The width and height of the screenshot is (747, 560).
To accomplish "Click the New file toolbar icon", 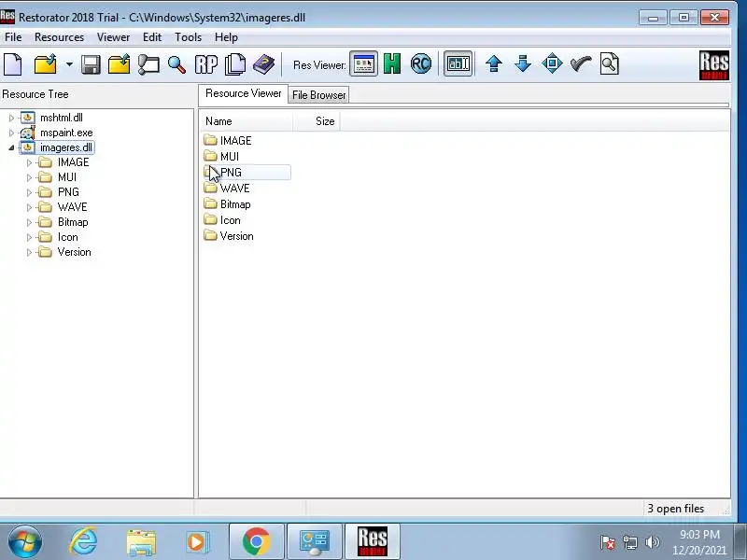I will (13, 64).
